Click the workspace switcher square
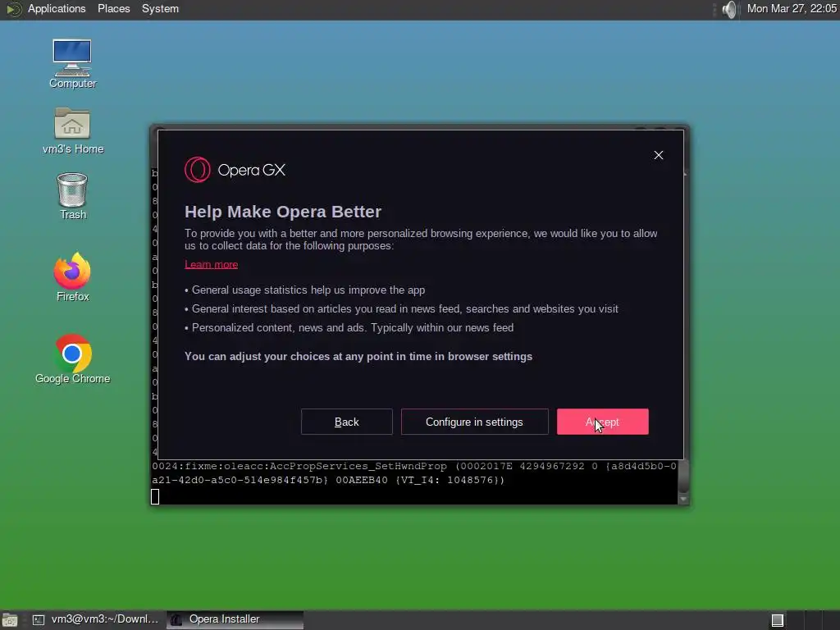This screenshot has height=630, width=840. (x=778, y=620)
